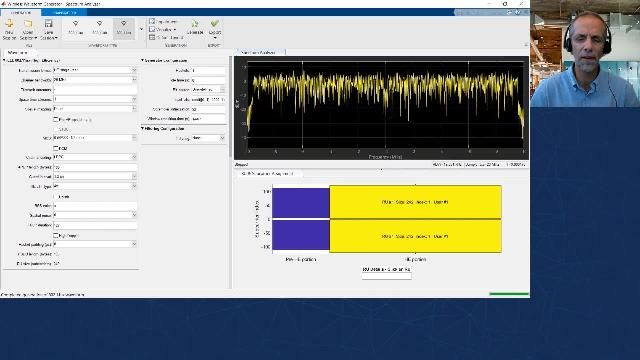Select the RU & Subcarrier Assignment tab
Viewport: 640px width, 360px height.
[x=268, y=173]
